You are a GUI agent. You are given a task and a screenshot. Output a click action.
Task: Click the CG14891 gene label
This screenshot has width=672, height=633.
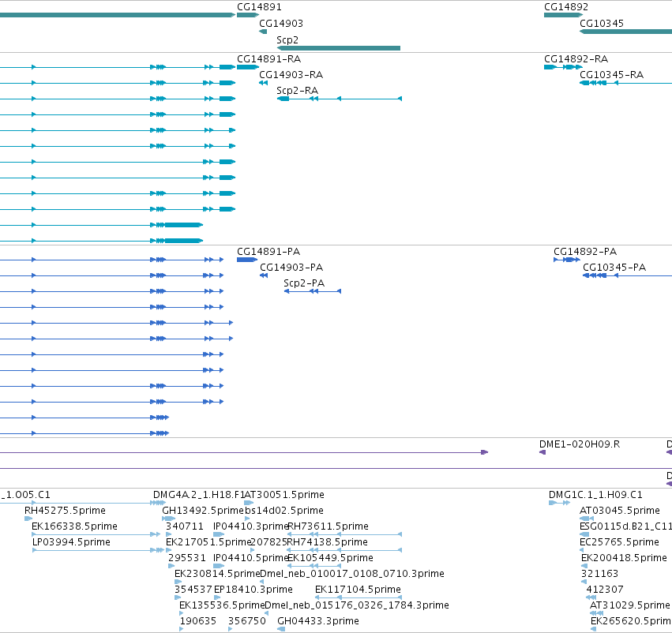coord(259,7)
